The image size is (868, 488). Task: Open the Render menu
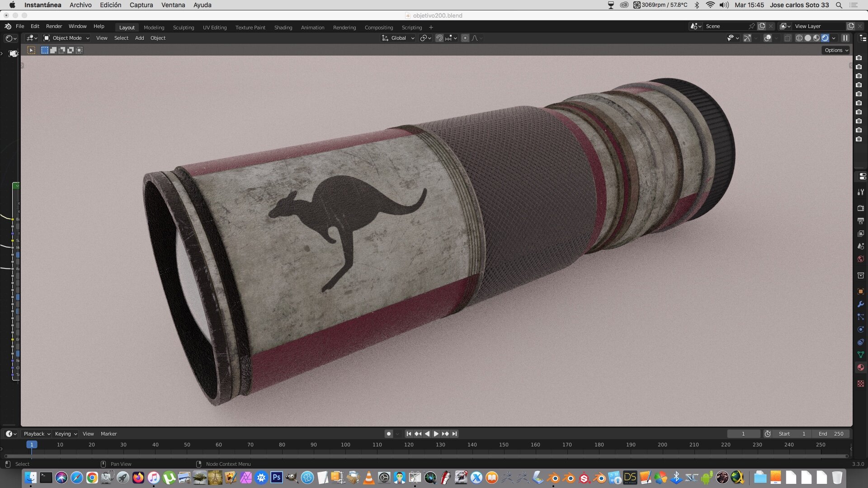(54, 26)
